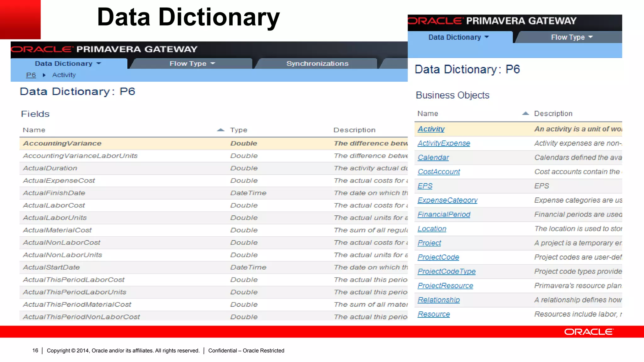Click DateTime type of ActualStartDate
This screenshot has width=644, height=362.
248,267
